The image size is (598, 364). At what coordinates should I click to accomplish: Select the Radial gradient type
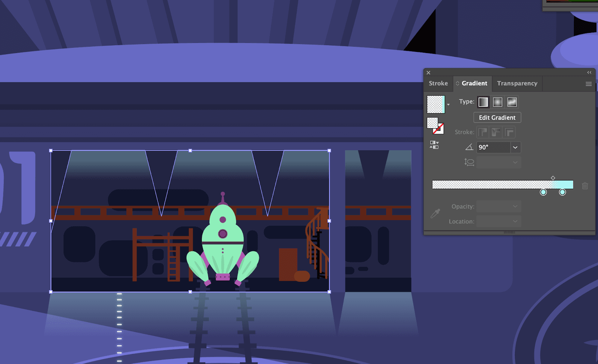pyautogui.click(x=497, y=102)
